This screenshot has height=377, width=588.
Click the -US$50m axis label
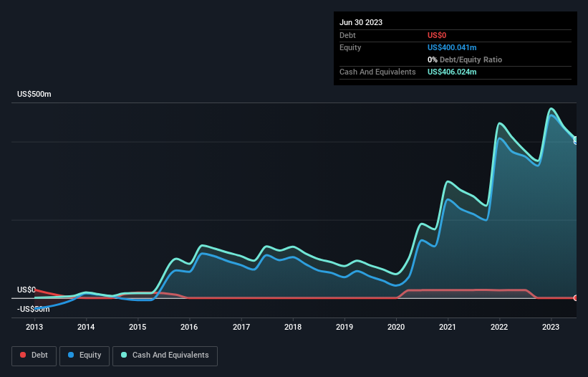tap(34, 310)
